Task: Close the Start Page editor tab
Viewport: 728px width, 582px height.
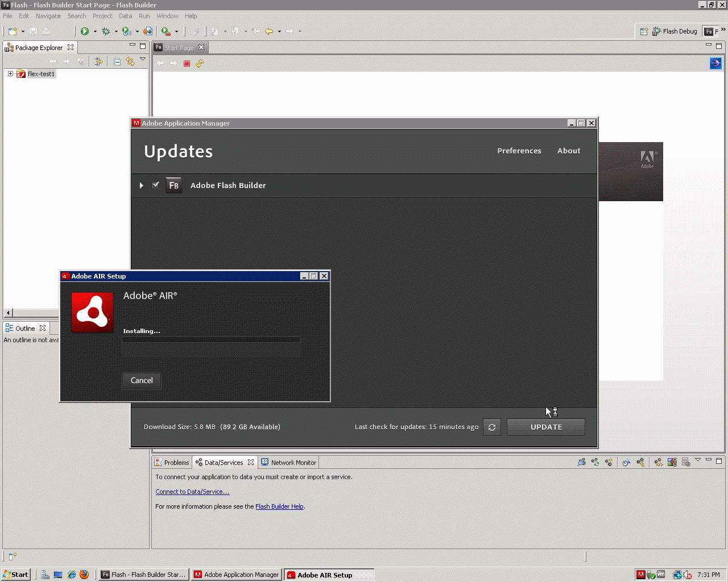Action: pyautogui.click(x=201, y=48)
